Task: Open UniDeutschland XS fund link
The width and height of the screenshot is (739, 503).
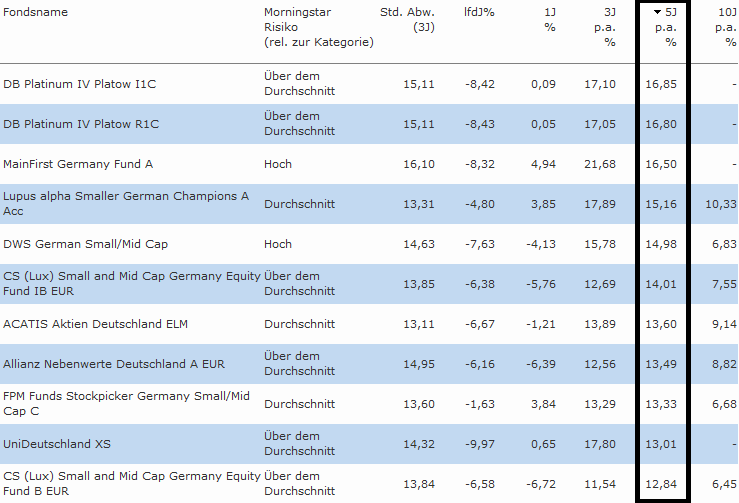Action: 57,444
